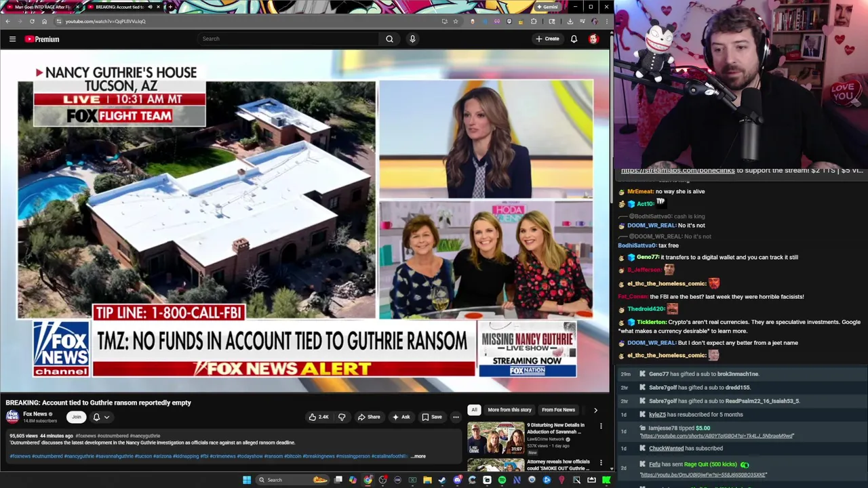
Task: Open the Windows Start menu
Action: [x=247, y=480]
